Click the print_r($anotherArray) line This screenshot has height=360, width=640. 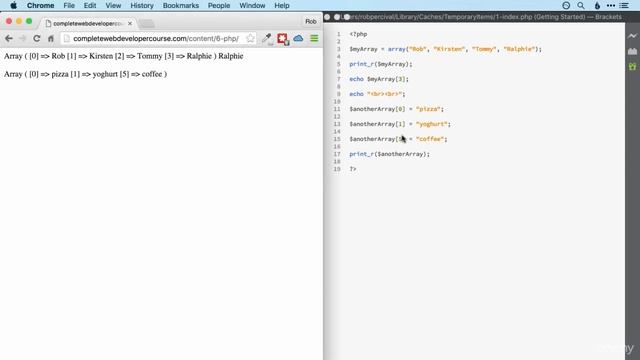coord(389,154)
